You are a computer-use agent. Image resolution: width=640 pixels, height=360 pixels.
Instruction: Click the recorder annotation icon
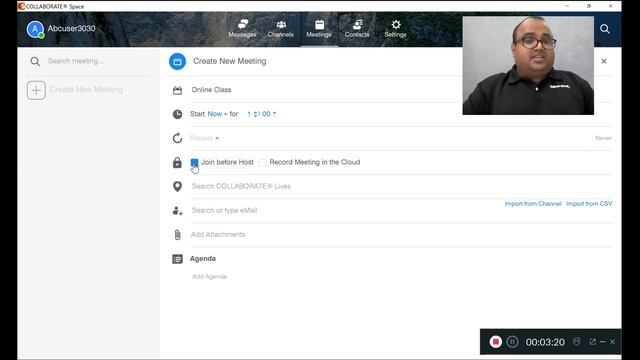click(x=576, y=341)
